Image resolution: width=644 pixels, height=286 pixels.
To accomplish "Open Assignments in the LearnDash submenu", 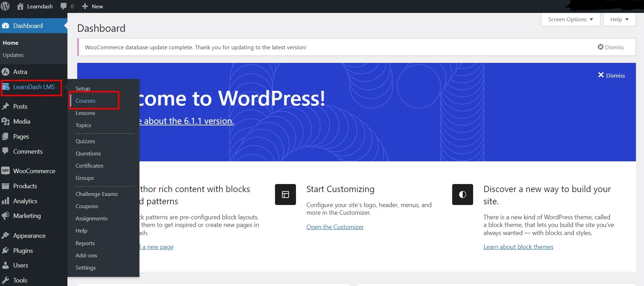I will [x=92, y=218].
